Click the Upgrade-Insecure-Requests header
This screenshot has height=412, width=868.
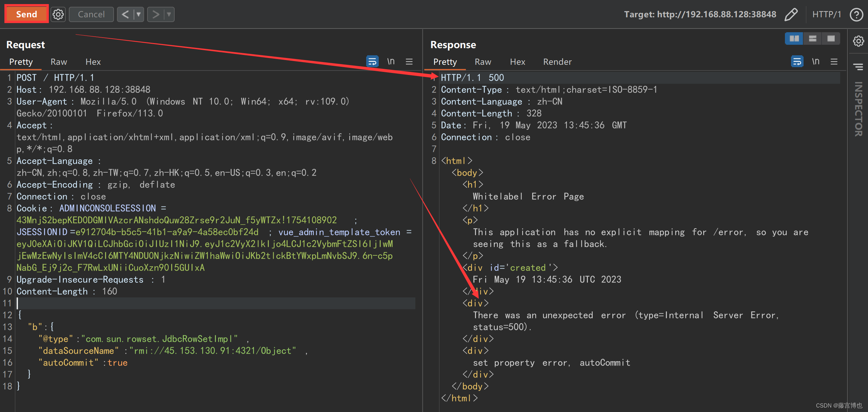point(91,279)
